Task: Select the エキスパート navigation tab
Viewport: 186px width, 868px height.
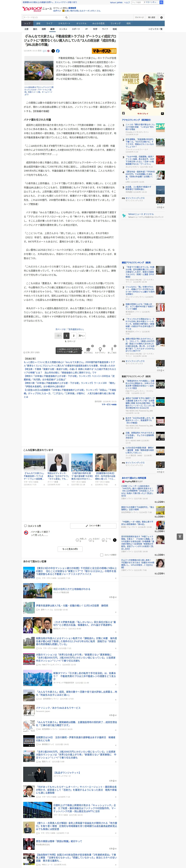Action: (x=64, y=23)
